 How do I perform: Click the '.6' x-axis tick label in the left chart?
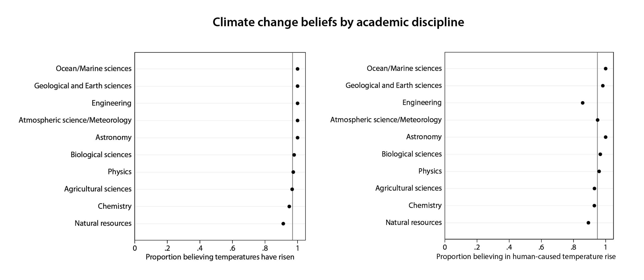(232, 248)
